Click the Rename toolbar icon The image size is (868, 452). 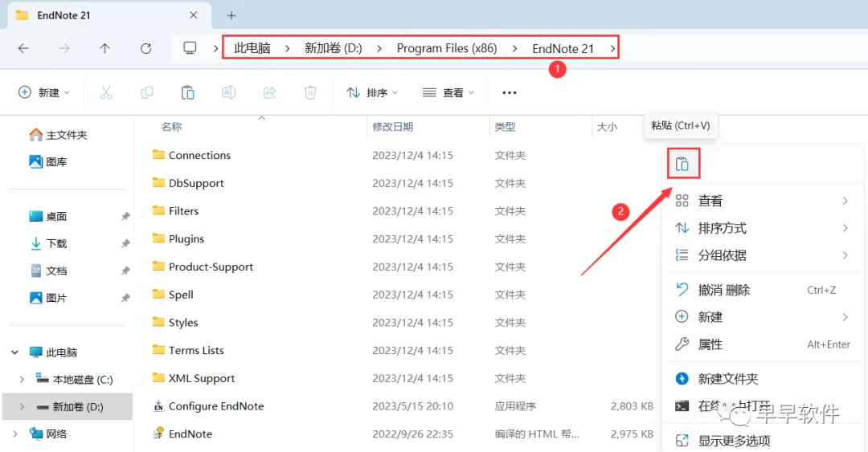point(228,92)
